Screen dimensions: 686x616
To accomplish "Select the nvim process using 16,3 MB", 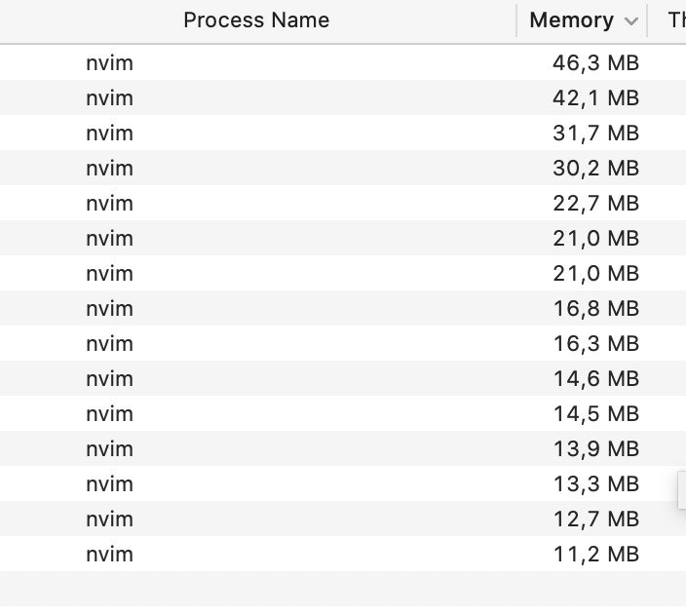I will pyautogui.click(x=343, y=343).
